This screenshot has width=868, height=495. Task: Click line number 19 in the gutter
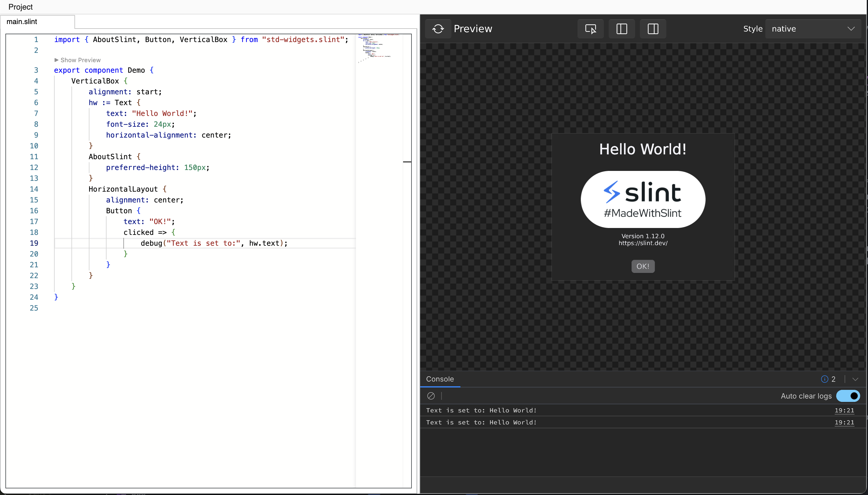click(34, 243)
